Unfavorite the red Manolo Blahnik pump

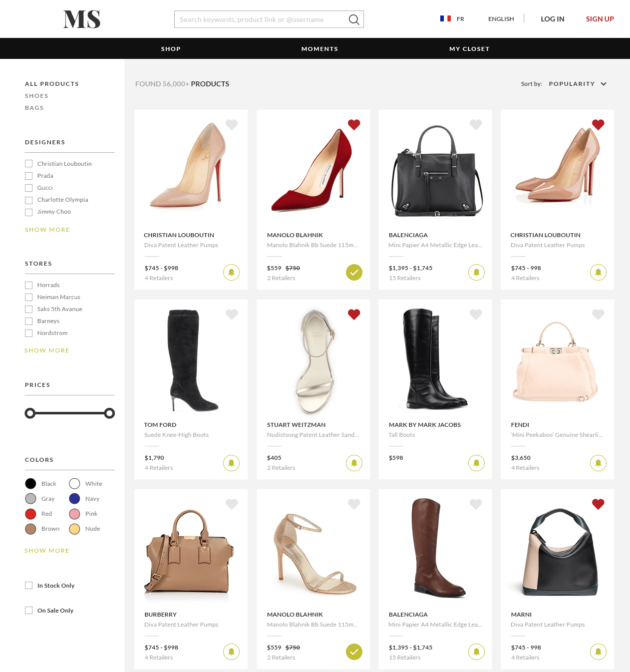pos(354,125)
